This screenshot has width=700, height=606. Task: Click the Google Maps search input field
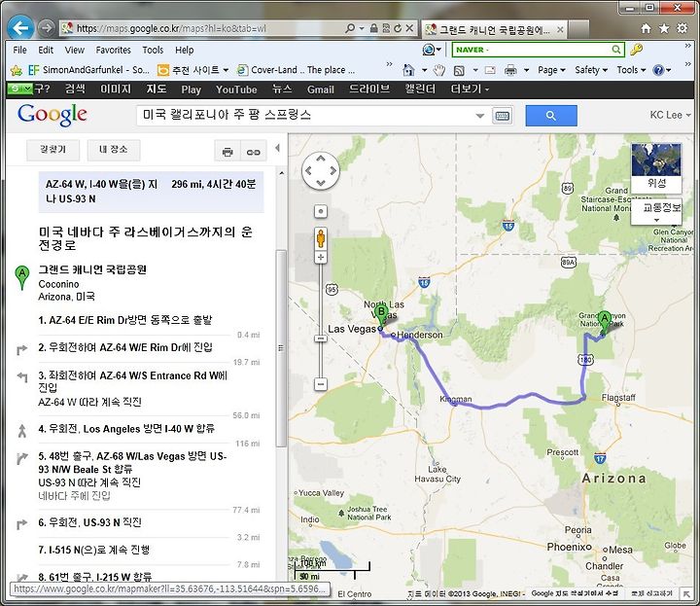(x=308, y=115)
